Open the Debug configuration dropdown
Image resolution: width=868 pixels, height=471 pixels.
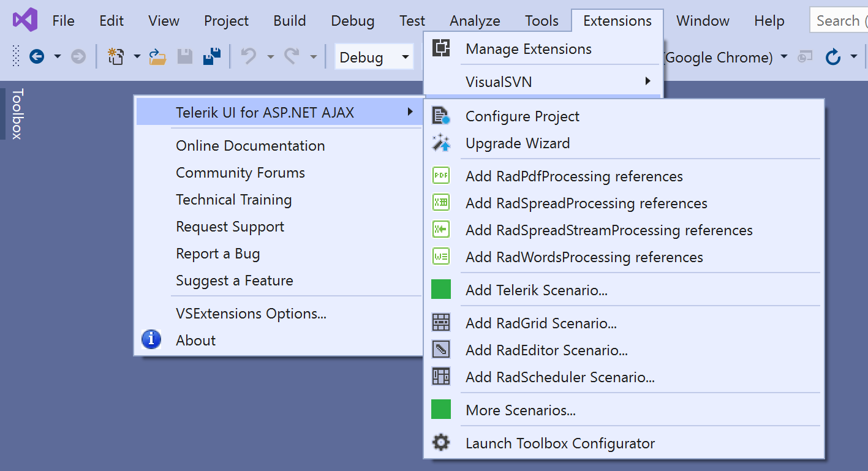[405, 58]
